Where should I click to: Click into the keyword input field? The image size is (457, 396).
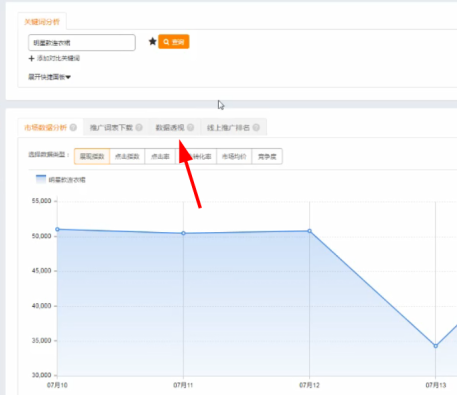(x=82, y=43)
